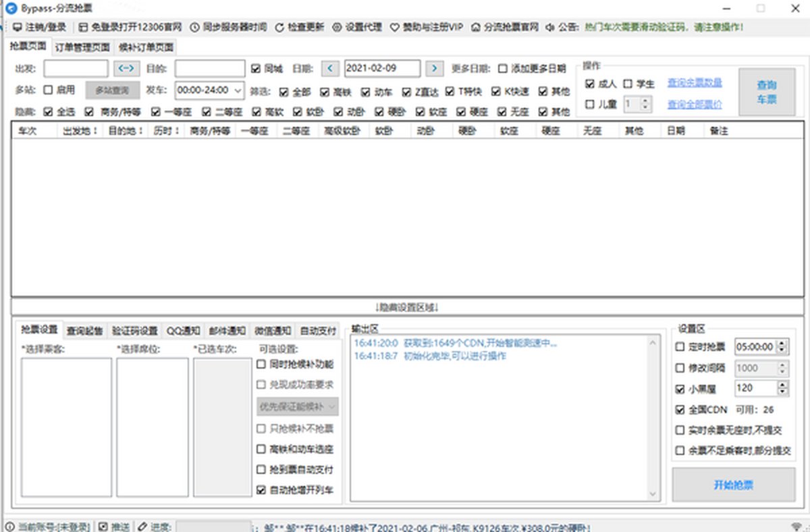The height and width of the screenshot is (532, 810).
Task: Tick the 学生 passenger type checkbox
Action: pyautogui.click(x=628, y=84)
